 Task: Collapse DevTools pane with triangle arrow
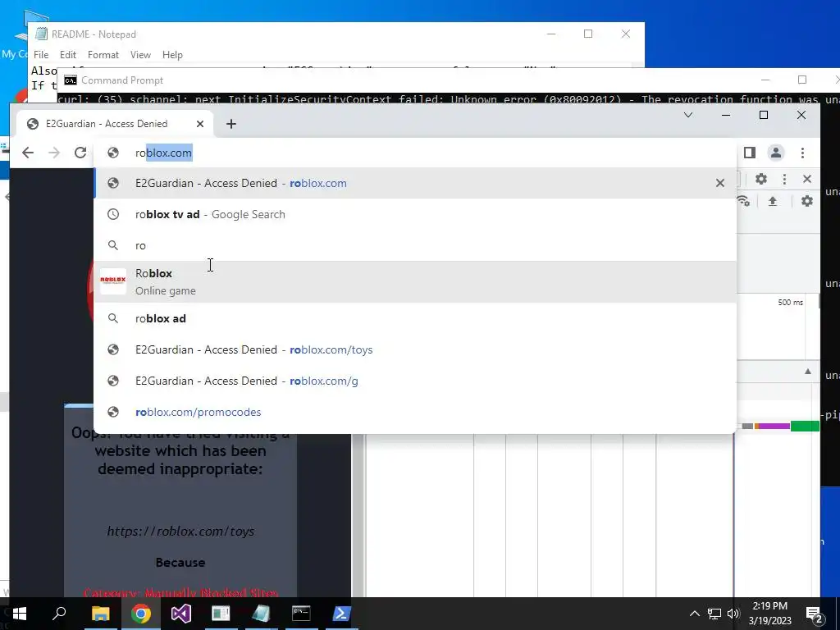click(x=808, y=372)
